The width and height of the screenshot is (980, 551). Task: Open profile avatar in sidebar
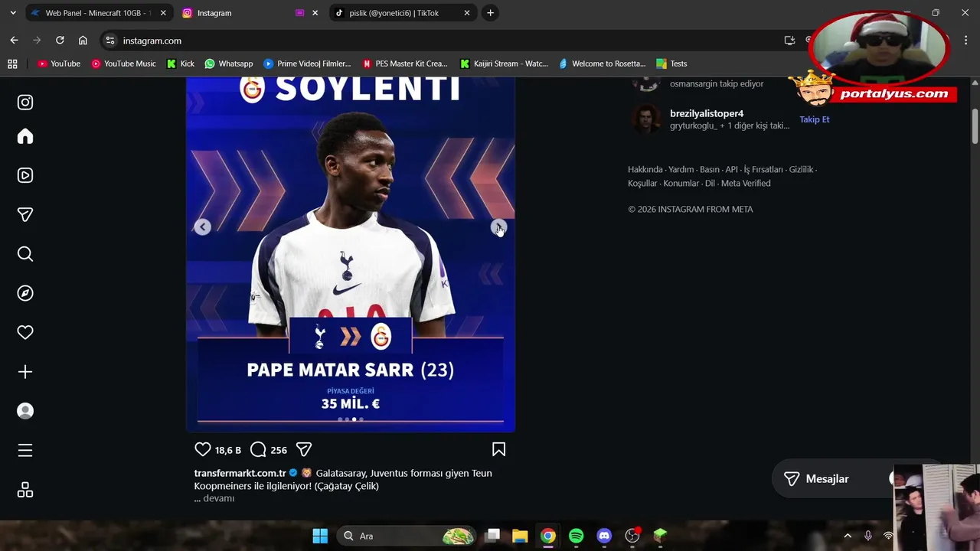25,411
